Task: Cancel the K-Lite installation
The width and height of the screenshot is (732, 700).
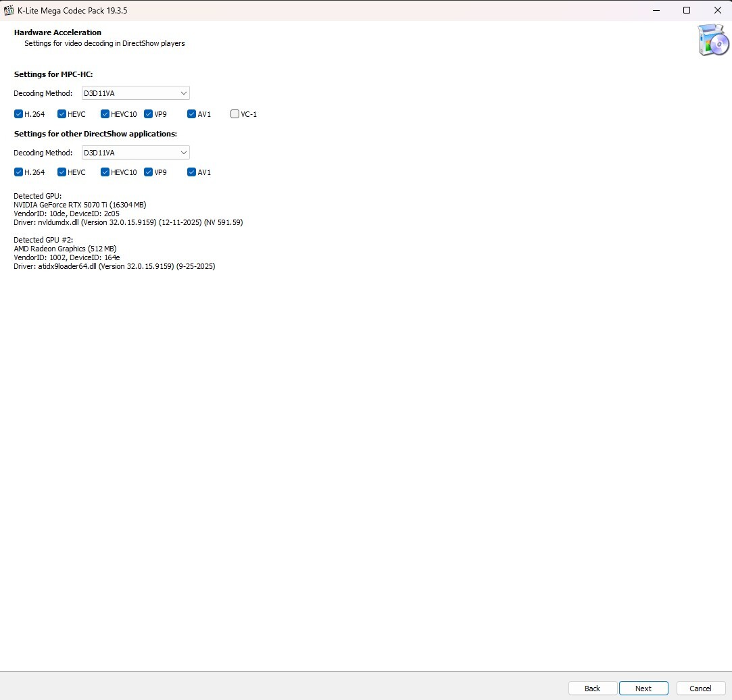Action: pyautogui.click(x=700, y=688)
